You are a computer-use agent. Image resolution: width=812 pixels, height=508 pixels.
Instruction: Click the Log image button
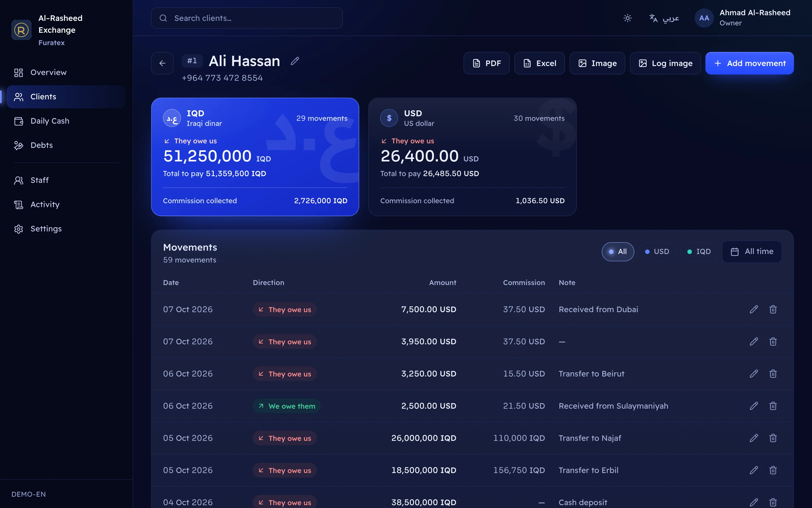(665, 63)
